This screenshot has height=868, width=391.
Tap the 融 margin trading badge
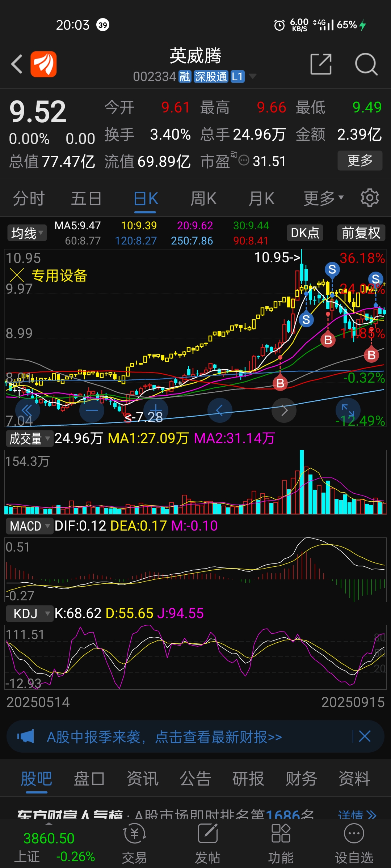185,77
